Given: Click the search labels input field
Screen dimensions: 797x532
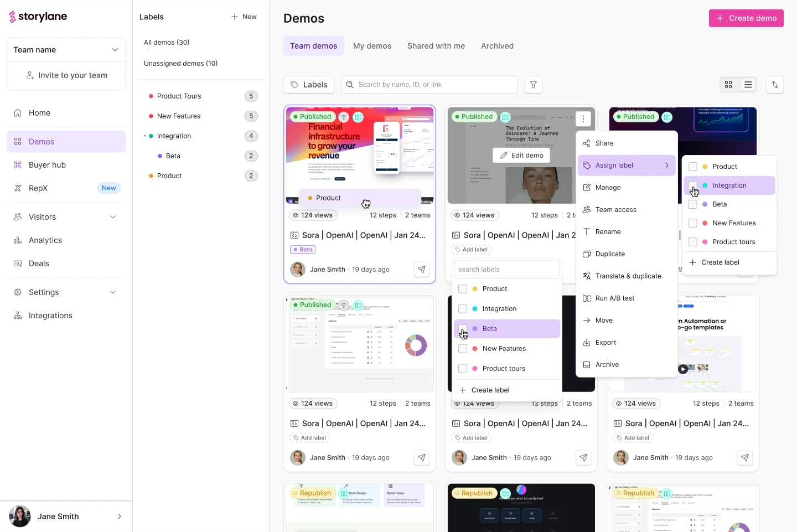Looking at the screenshot, I should coord(507,270).
